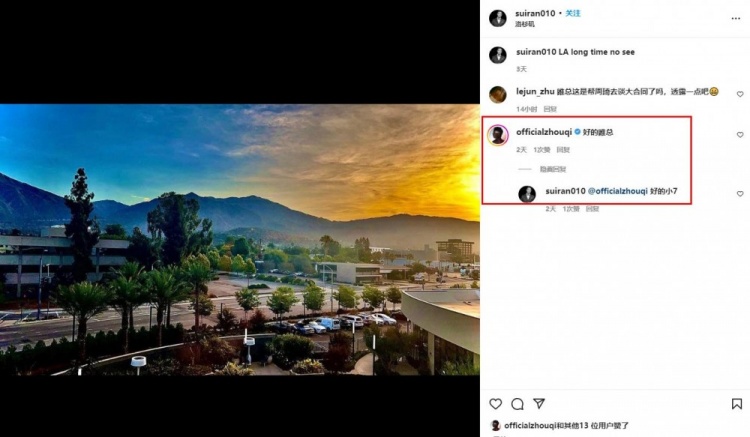
Task: Open the 洛杉矶 location link
Action: (x=525, y=24)
